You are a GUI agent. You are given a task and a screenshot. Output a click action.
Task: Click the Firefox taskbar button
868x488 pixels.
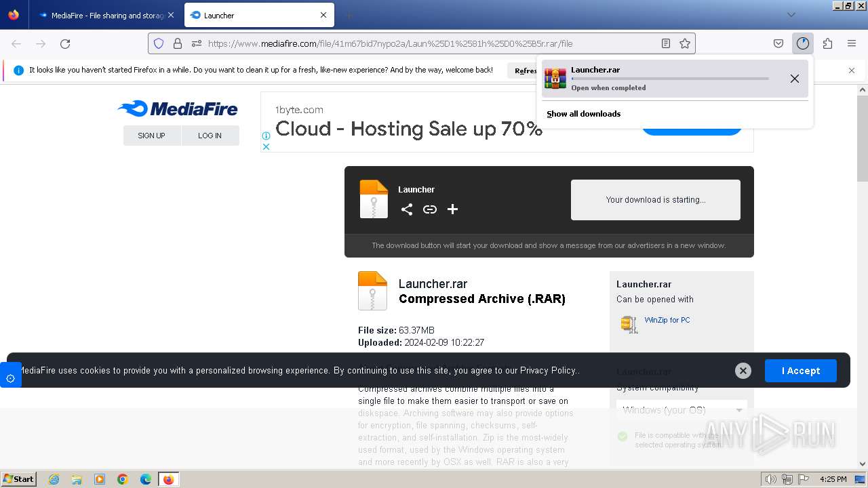168,479
